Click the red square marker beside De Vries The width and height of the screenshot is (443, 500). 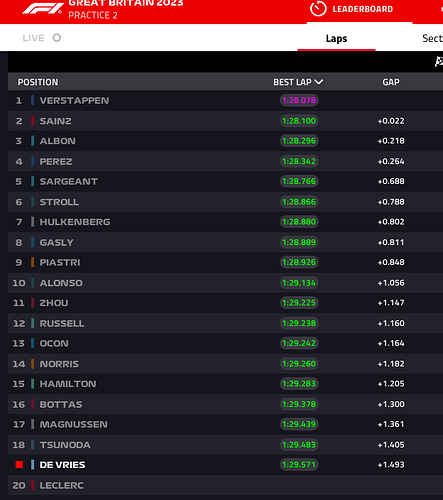(x=19, y=465)
